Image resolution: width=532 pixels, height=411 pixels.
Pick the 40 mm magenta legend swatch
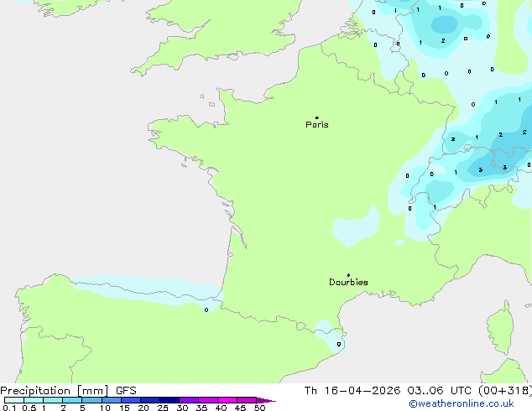227,400
